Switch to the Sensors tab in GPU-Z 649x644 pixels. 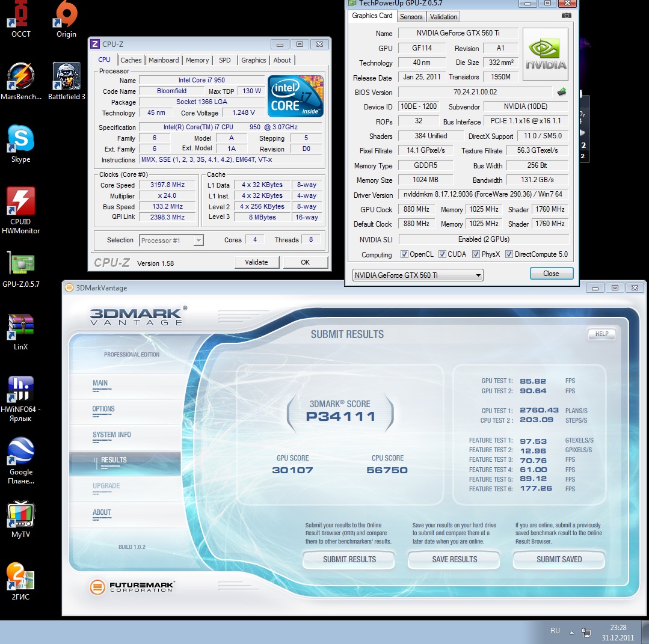411,17
